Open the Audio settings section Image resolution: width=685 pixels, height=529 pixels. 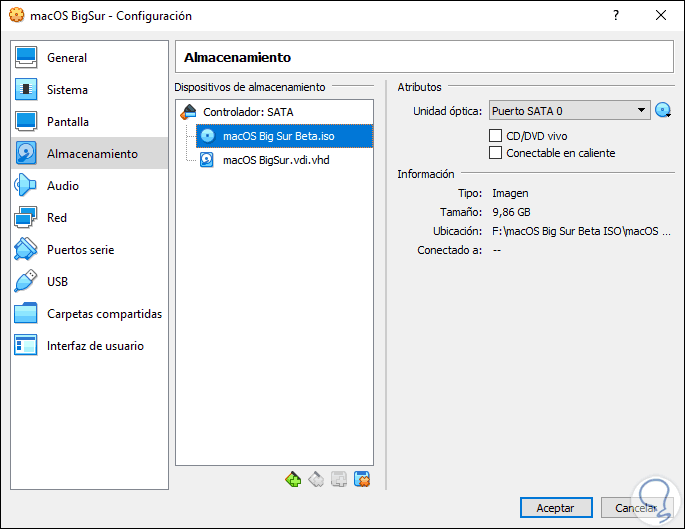(62, 186)
